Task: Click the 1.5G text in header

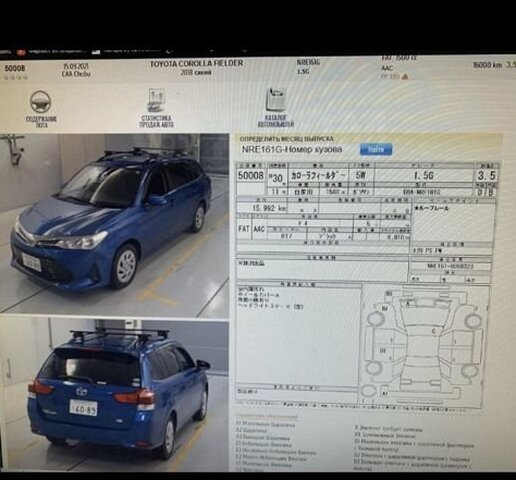Action: click(x=303, y=71)
